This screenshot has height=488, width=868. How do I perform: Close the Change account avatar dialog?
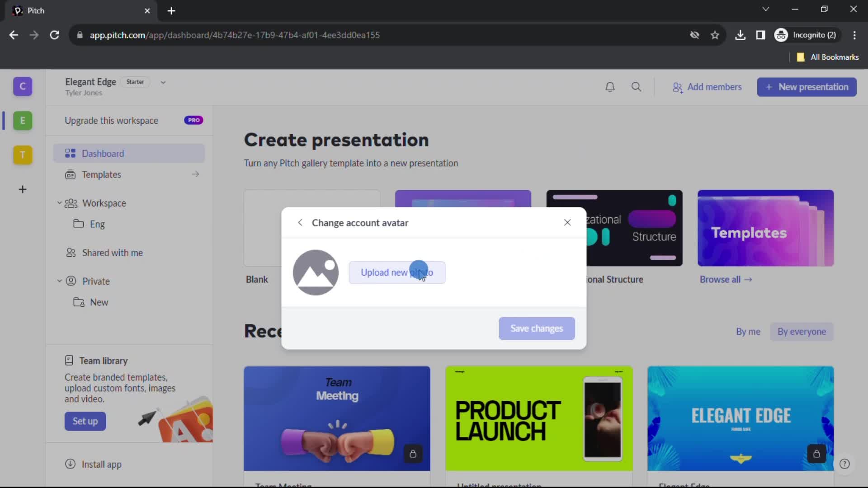pos(567,222)
